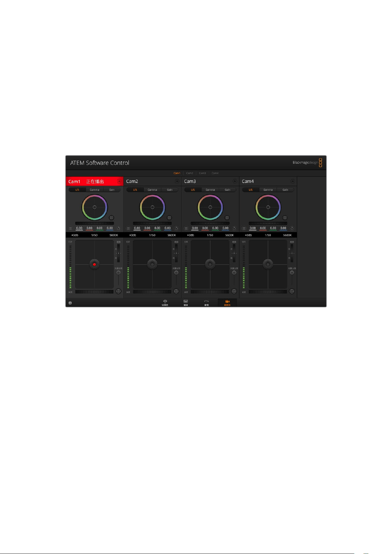
Task: Click Cam3 green channel value field
Action: [215, 228]
